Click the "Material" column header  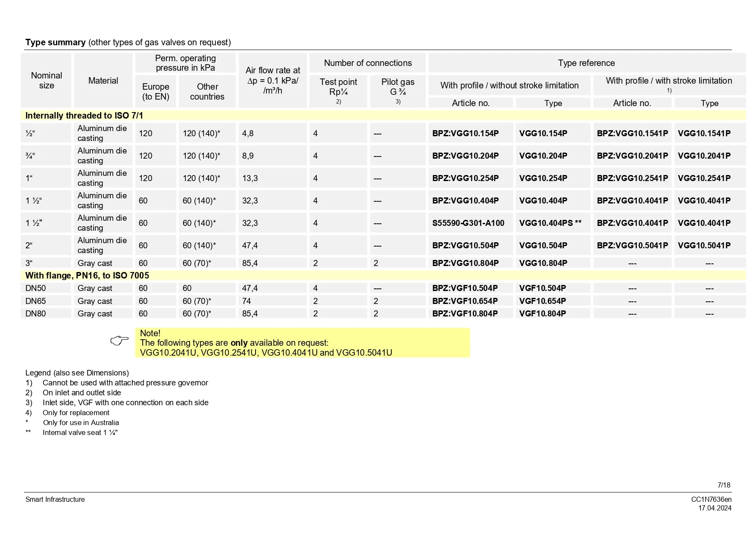click(x=103, y=81)
